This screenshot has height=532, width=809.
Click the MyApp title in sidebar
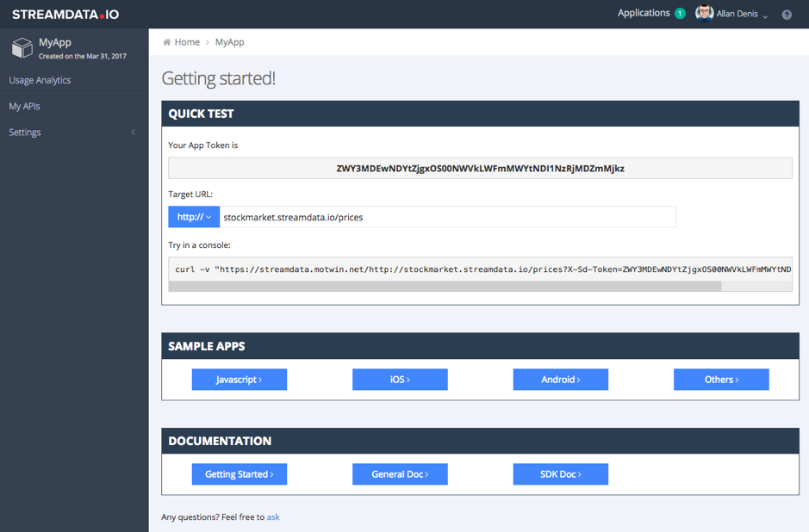(x=55, y=42)
